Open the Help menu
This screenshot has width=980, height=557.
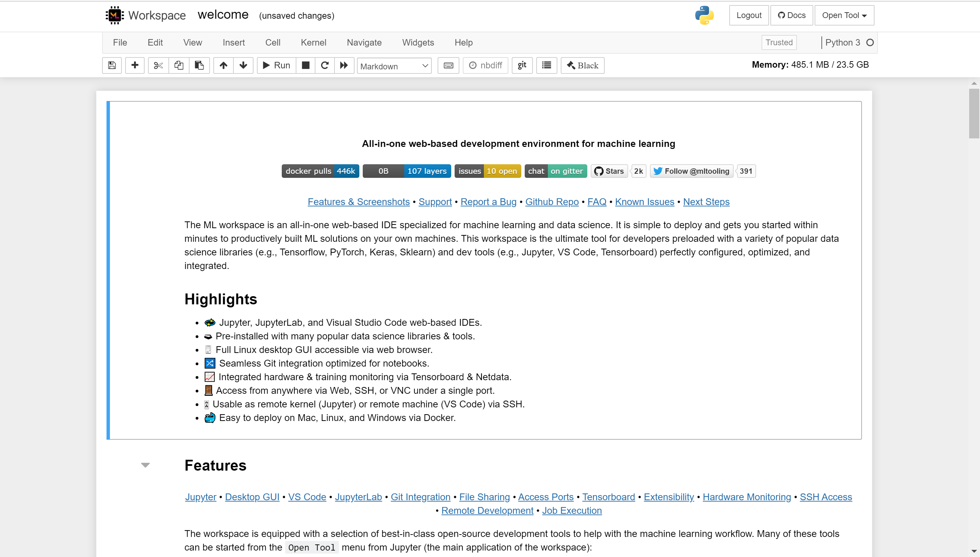coord(463,43)
